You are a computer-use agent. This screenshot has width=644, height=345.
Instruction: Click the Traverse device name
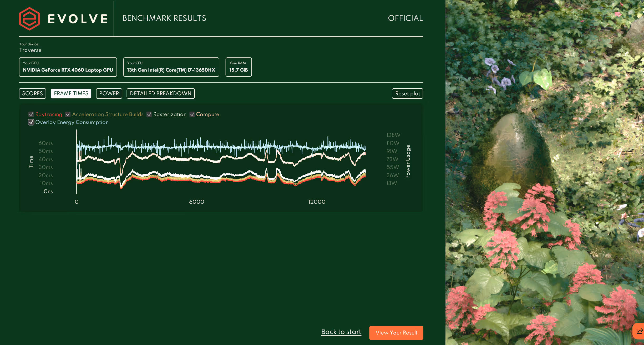30,50
